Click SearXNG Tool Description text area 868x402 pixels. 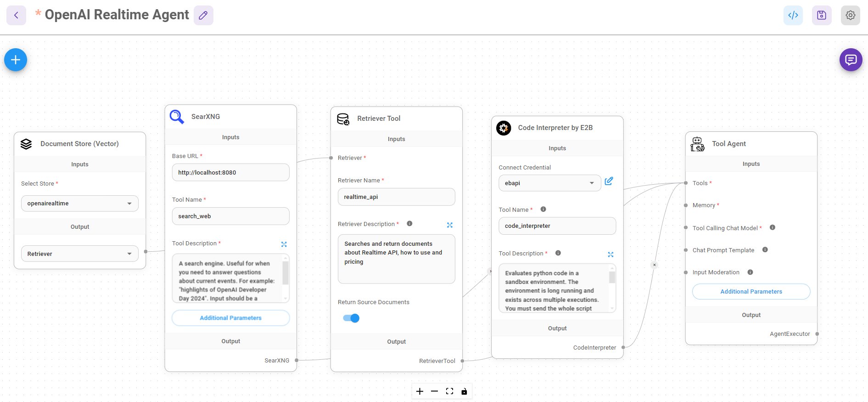228,278
